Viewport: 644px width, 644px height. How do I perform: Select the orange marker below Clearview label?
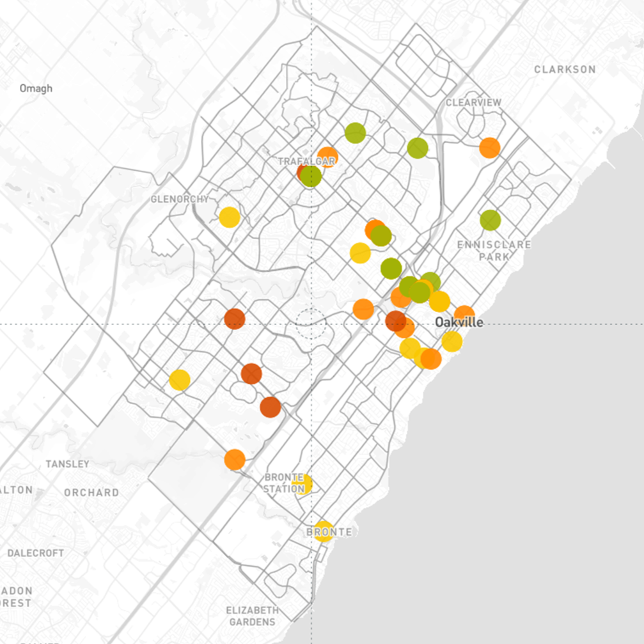tap(489, 148)
